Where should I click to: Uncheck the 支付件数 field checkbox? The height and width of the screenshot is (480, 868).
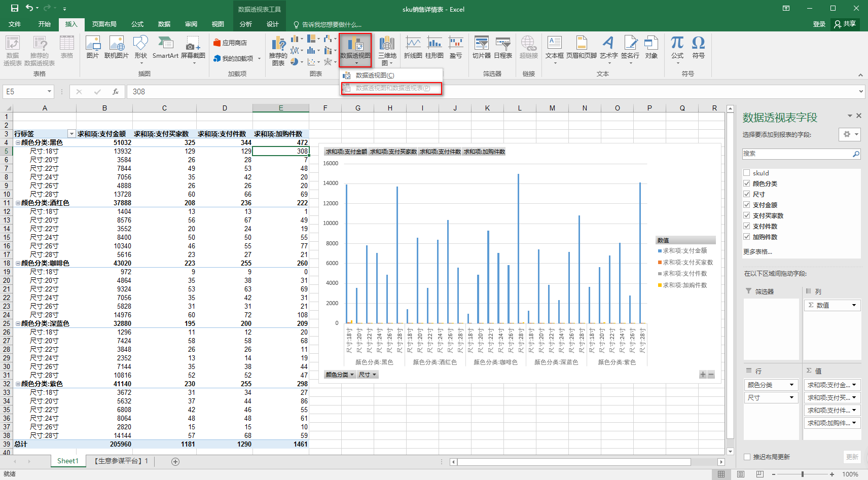click(x=746, y=226)
